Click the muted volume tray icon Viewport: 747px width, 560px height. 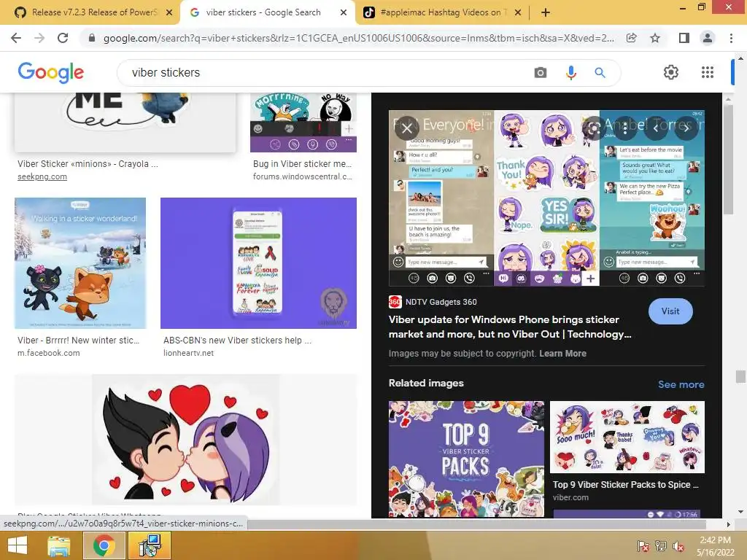pos(678,546)
